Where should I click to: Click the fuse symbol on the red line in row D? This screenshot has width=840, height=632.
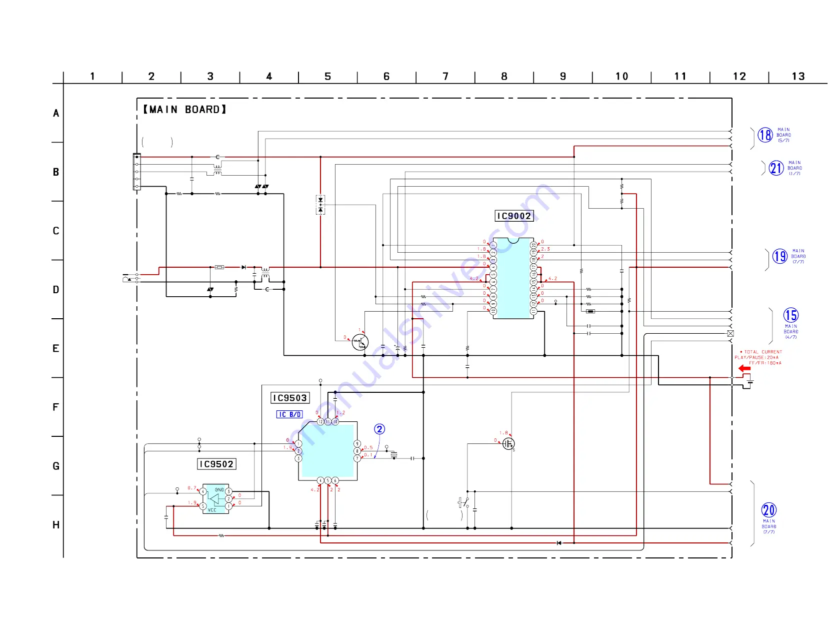click(x=219, y=267)
